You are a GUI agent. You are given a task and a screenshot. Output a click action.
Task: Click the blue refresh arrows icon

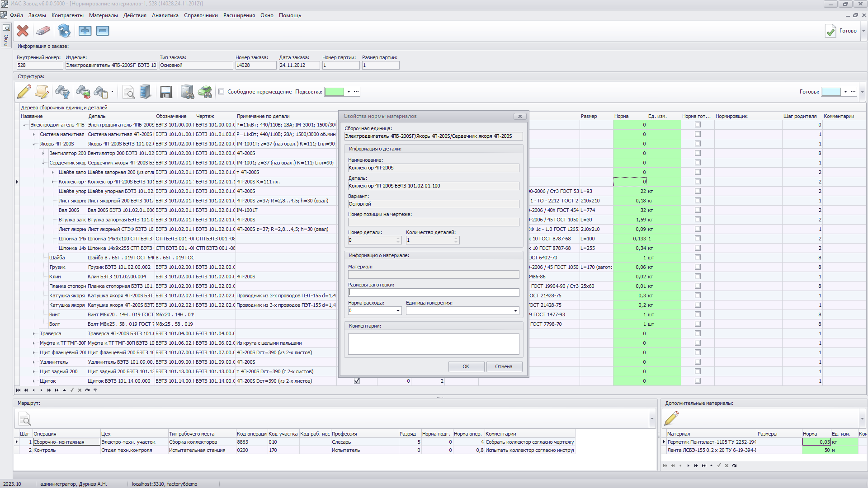(x=64, y=31)
